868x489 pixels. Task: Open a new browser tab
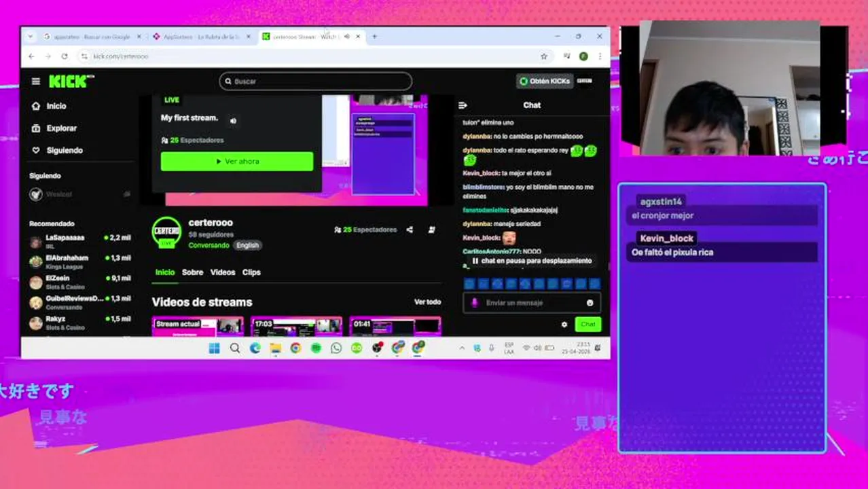click(x=374, y=37)
